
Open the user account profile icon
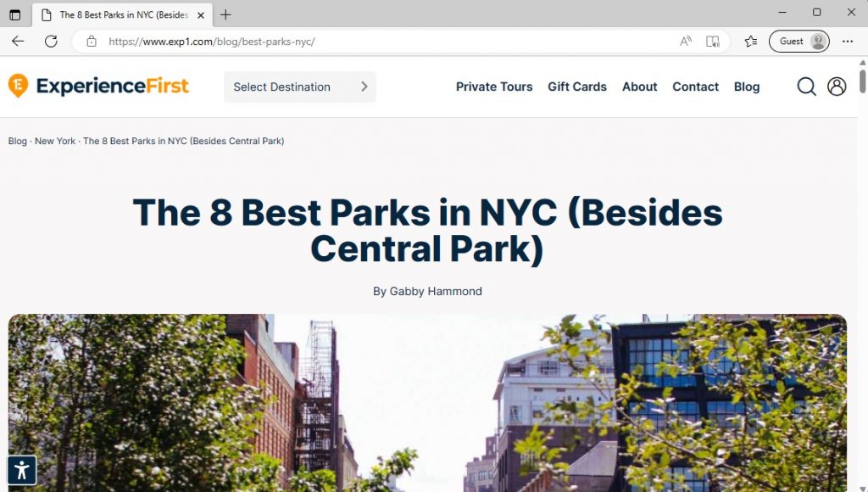837,87
